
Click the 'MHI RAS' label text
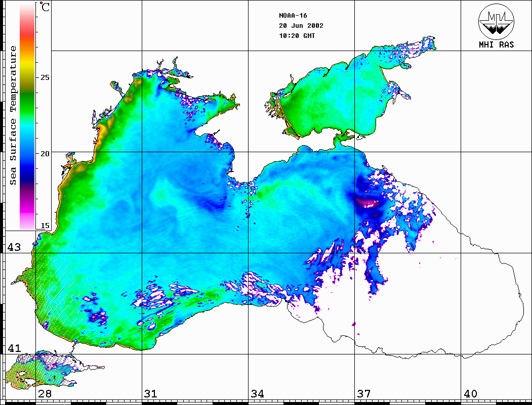(496, 44)
